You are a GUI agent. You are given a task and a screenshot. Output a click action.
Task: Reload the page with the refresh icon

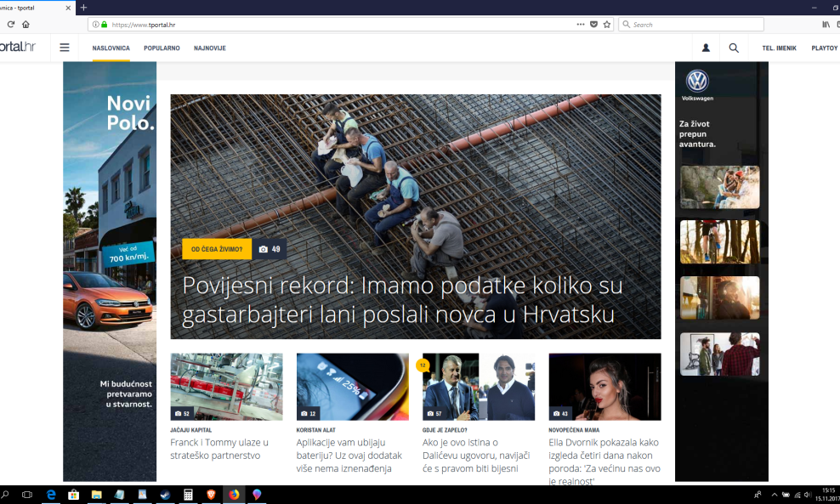(x=11, y=24)
